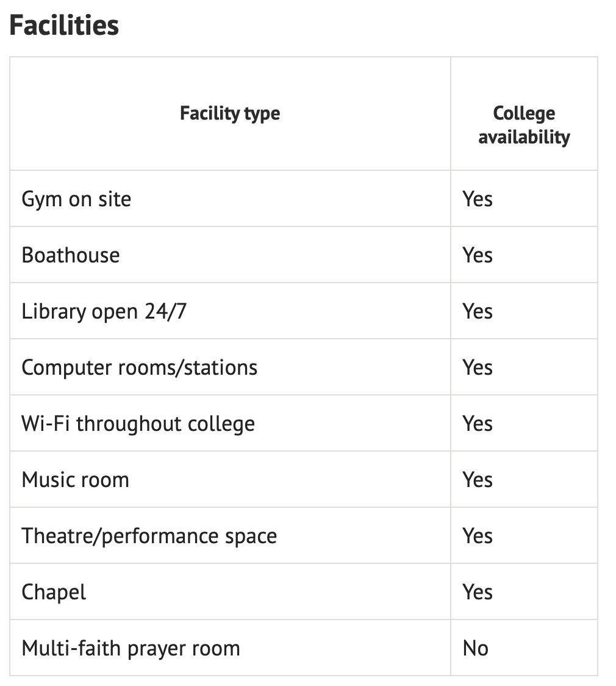Click the Facilities heading

coord(64,26)
